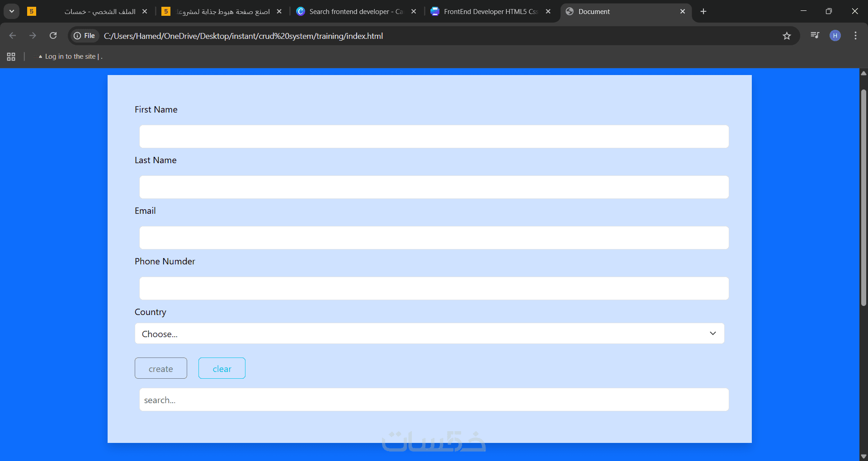Focus the Phone Numder input field
868x461 pixels.
(x=434, y=288)
